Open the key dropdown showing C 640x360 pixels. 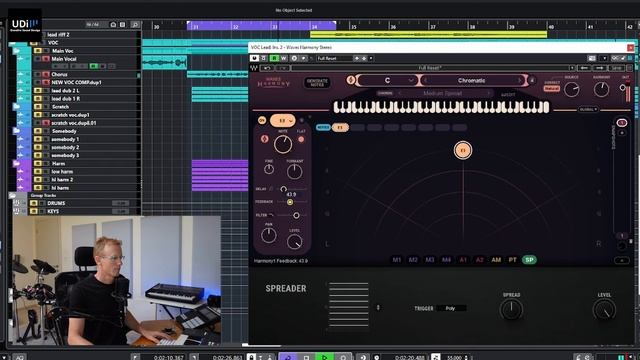pos(387,80)
